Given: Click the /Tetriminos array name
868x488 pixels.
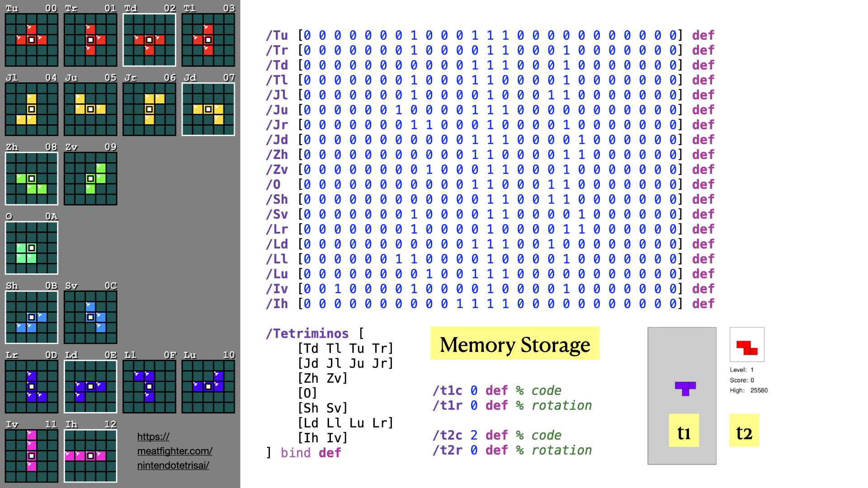Looking at the screenshot, I should pos(307,333).
